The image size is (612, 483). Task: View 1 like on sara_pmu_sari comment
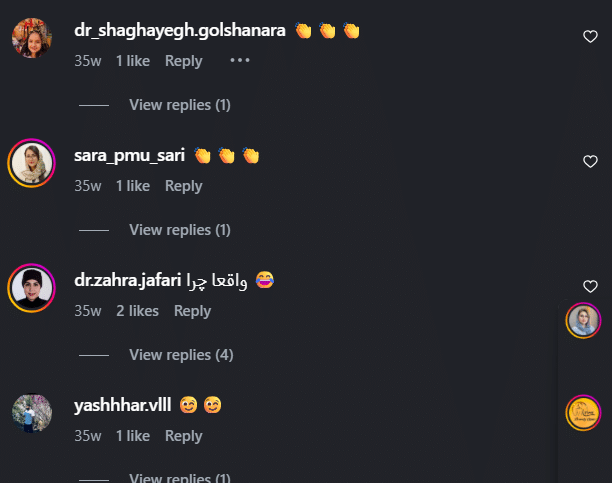(133, 186)
